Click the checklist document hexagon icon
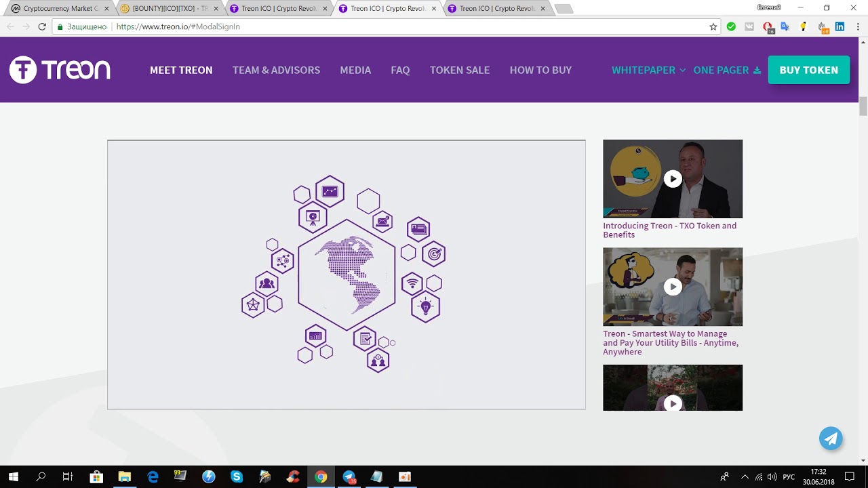Viewport: 868px width, 488px height. (x=365, y=338)
